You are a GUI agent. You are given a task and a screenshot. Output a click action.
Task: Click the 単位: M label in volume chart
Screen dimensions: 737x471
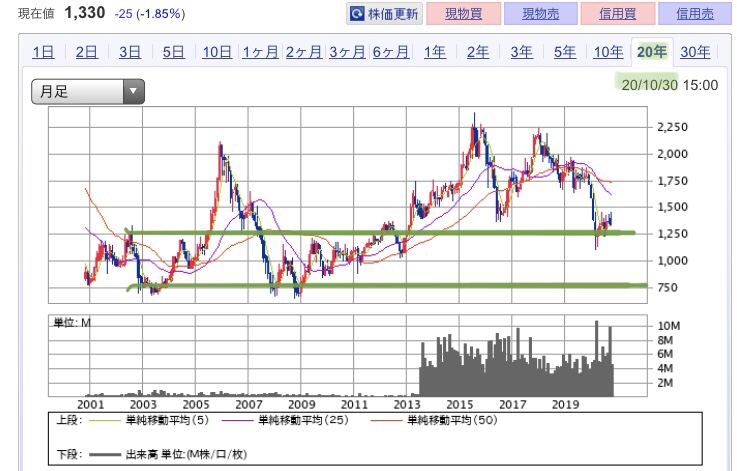(x=72, y=322)
